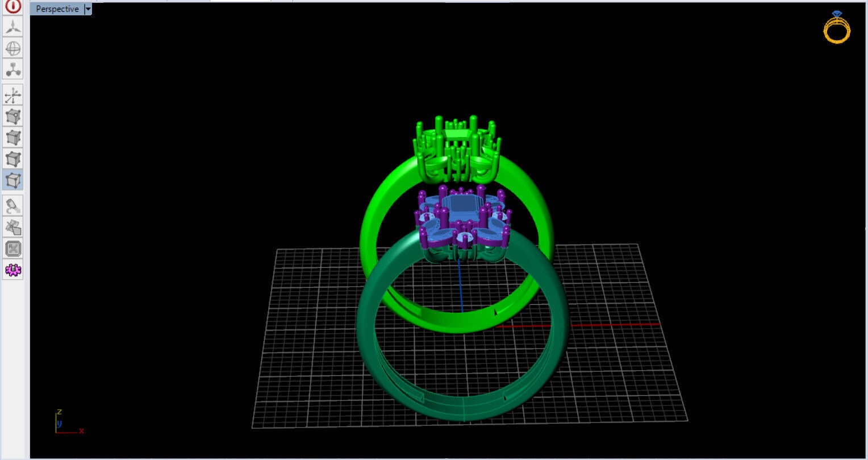Click the three connected nodes icon

point(13,69)
